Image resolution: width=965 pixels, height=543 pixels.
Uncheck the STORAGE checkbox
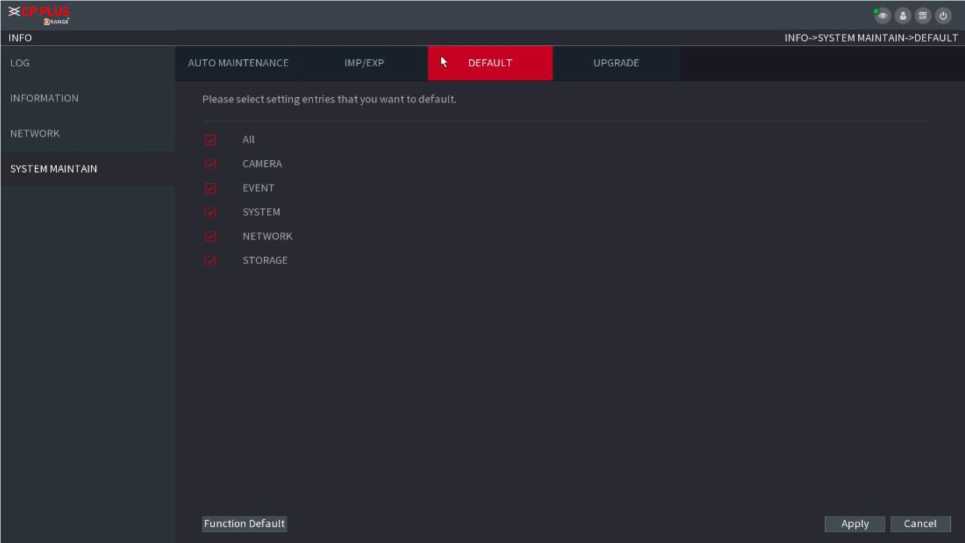[210, 261]
